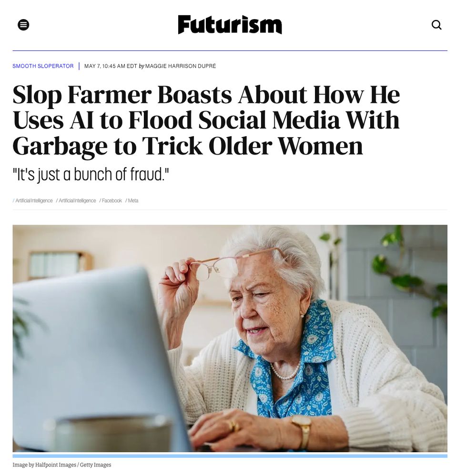Click the eyeglasses held in the photo
455x476 pixels.
(231, 263)
